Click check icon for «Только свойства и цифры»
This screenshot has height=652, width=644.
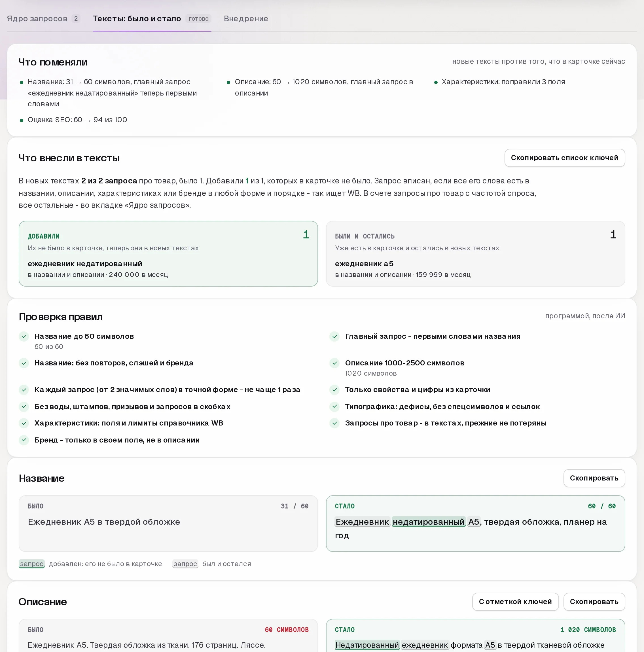click(x=334, y=389)
